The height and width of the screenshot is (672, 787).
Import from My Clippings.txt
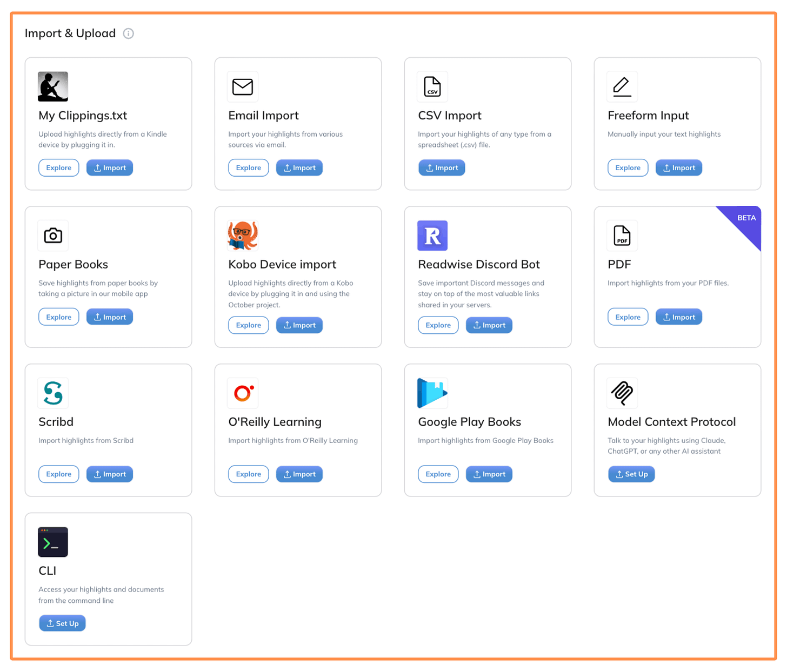point(110,168)
